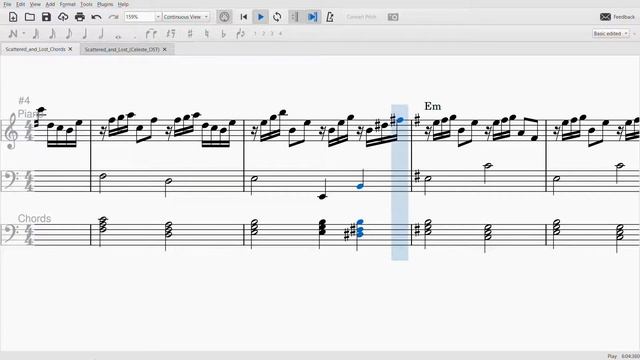Print the score using printer icon
This screenshot has height=360, width=640.
click(80, 17)
